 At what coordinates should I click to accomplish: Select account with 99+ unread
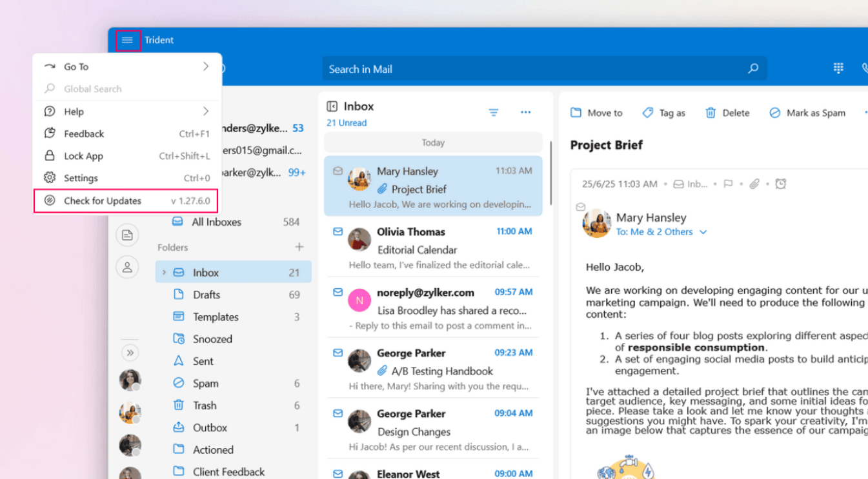[264, 172]
